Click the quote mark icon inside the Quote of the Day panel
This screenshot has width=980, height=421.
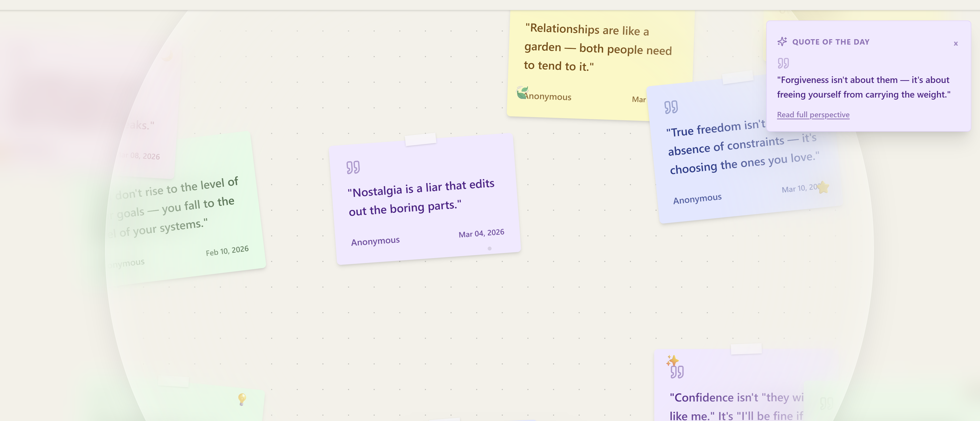click(783, 63)
